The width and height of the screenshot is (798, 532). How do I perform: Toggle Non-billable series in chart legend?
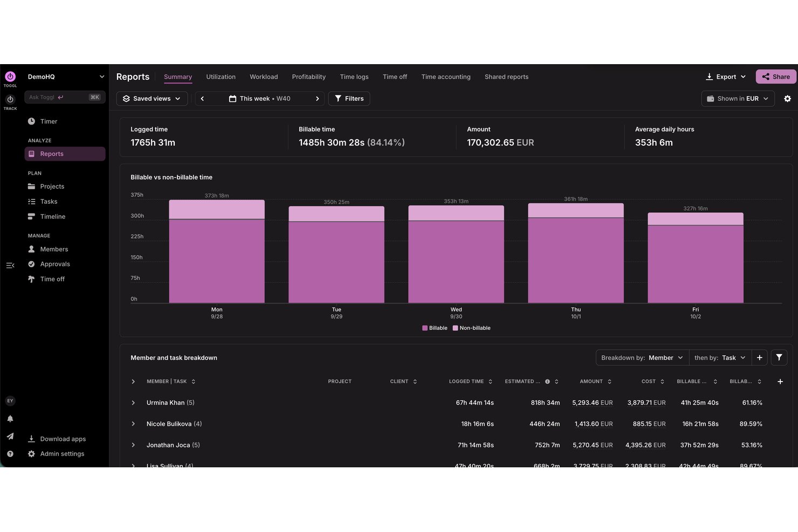click(472, 328)
